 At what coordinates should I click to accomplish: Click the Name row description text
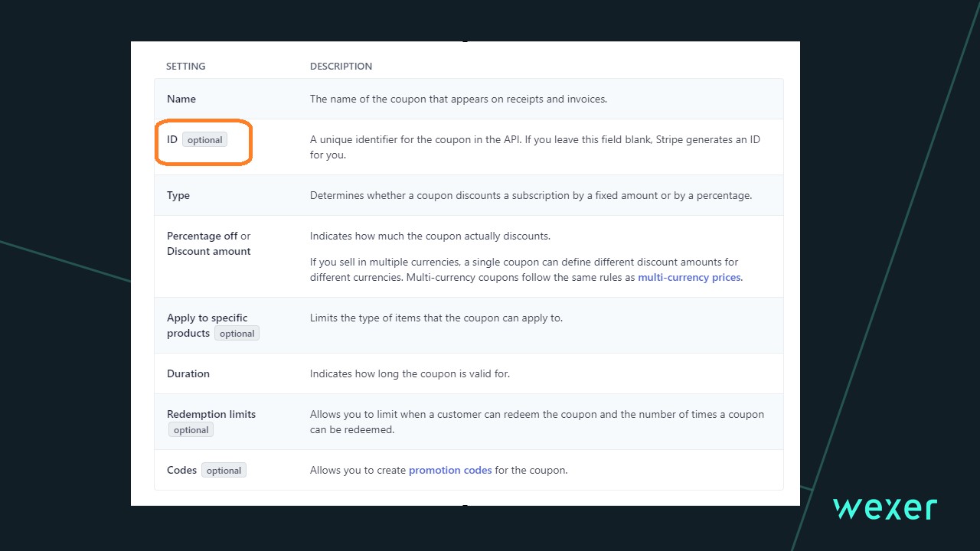pyautogui.click(x=458, y=99)
